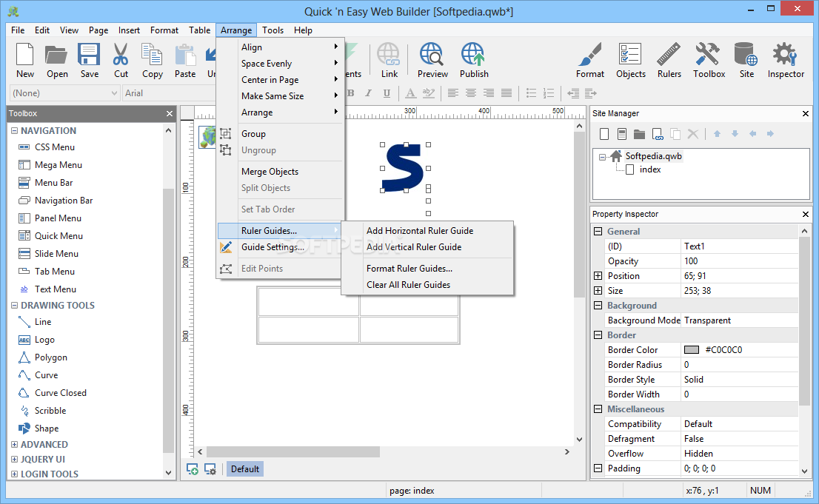Choose Add Vertical Ruler Guide
The width and height of the screenshot is (819, 504).
point(427,246)
